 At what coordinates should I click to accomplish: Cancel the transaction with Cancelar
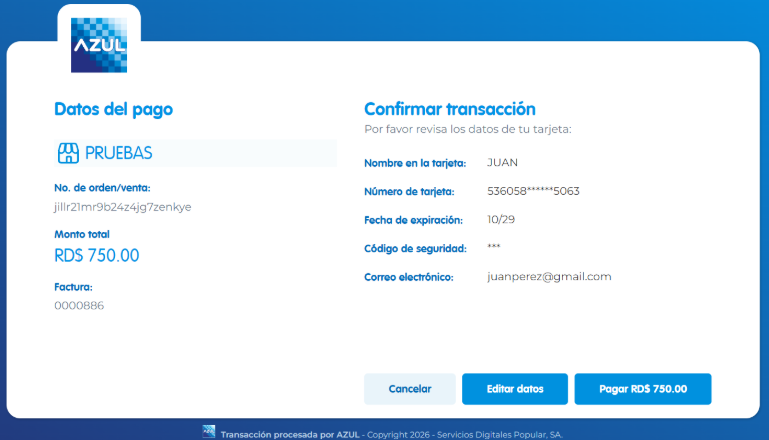tap(410, 389)
